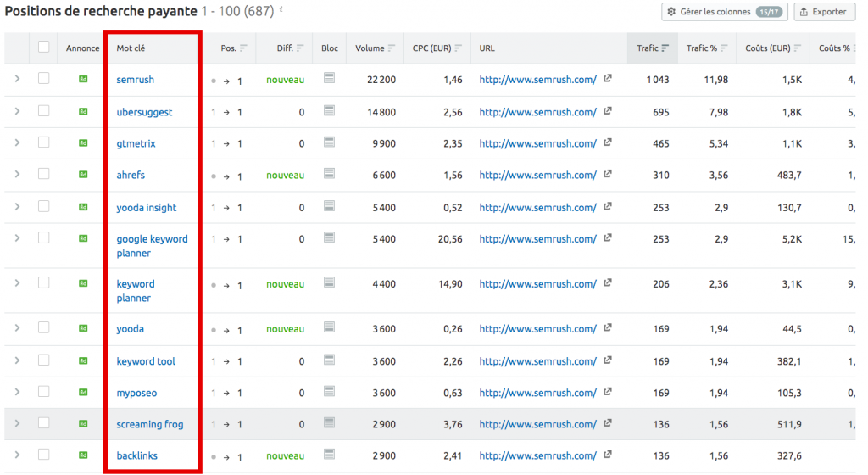Expand the semrush row details
This screenshot has width=868, height=475.
[17, 79]
